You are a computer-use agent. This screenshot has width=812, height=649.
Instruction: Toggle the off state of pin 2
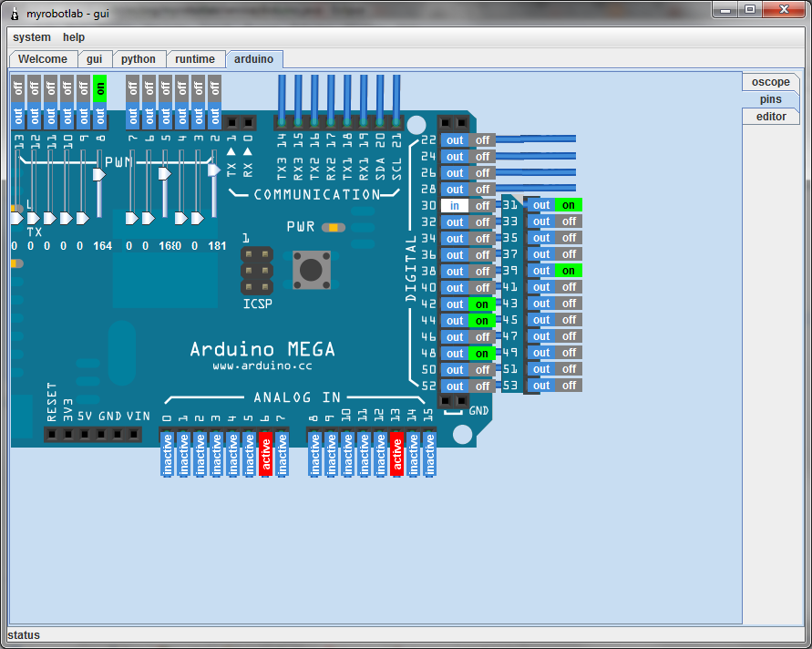pyautogui.click(x=215, y=88)
